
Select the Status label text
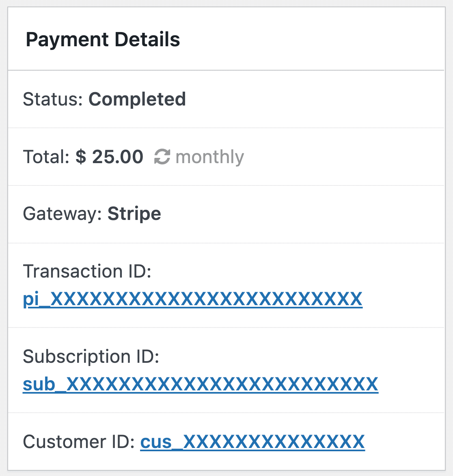click(53, 99)
